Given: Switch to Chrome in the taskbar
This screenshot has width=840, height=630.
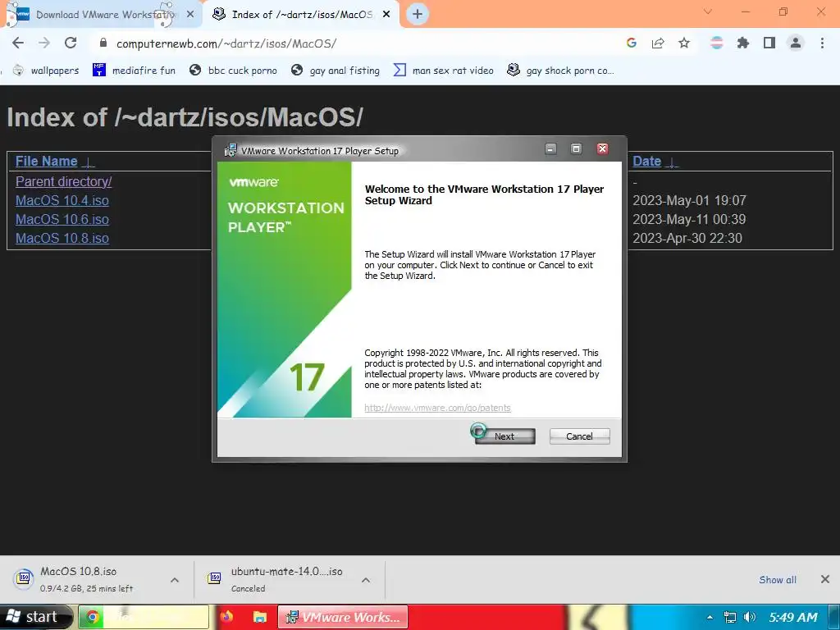Looking at the screenshot, I should pos(144,617).
